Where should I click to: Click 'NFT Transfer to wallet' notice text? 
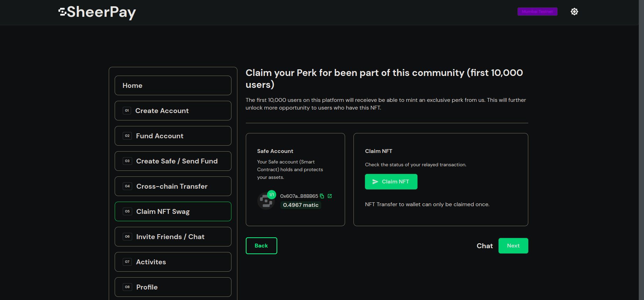[427, 204]
